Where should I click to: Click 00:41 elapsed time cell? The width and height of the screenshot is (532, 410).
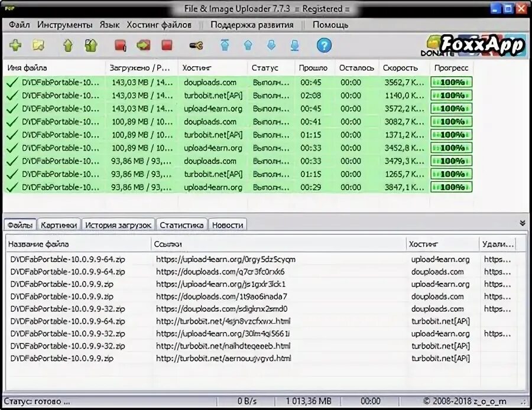310,122
